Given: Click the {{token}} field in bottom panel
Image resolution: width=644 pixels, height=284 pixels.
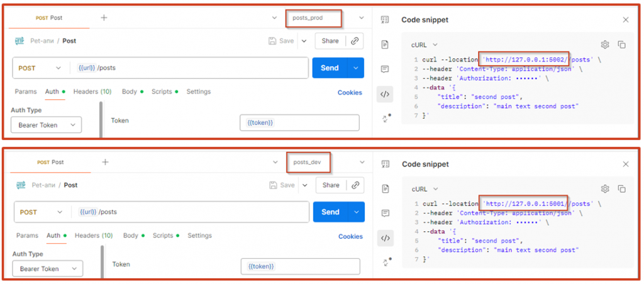Looking at the screenshot, I should click(300, 266).
